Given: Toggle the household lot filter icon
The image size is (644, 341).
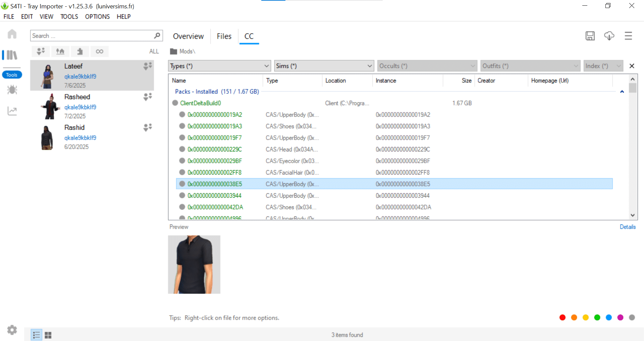Looking at the screenshot, I should 60,51.
